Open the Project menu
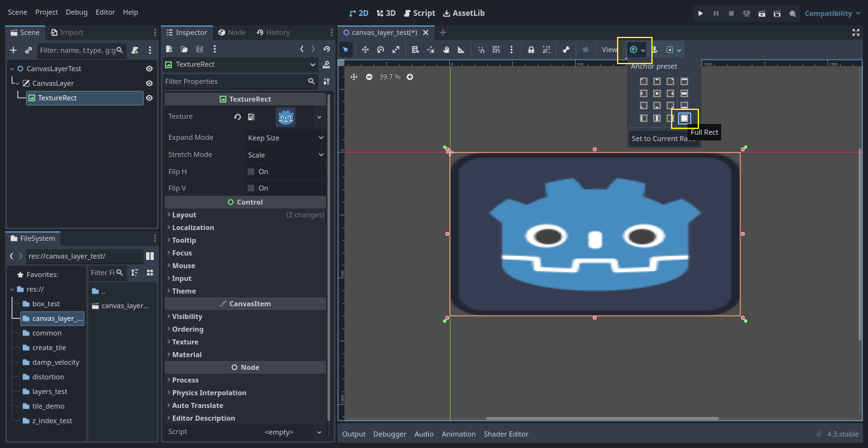868x448 pixels. click(46, 12)
